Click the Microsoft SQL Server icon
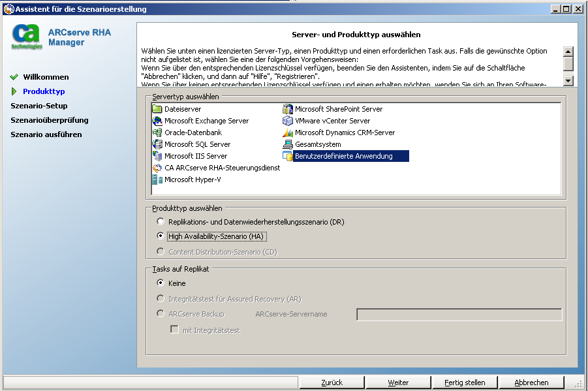This screenshot has width=588, height=391. pyautogui.click(x=157, y=144)
